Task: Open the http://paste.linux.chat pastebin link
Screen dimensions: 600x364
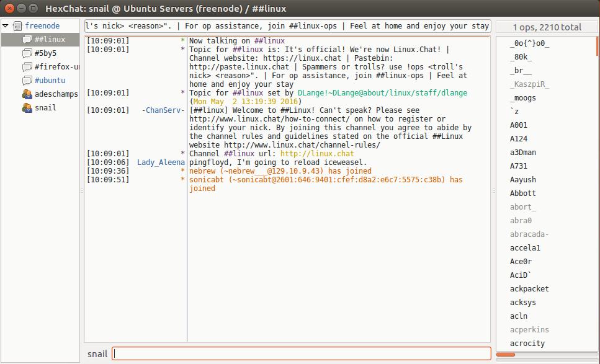Action: (239, 67)
